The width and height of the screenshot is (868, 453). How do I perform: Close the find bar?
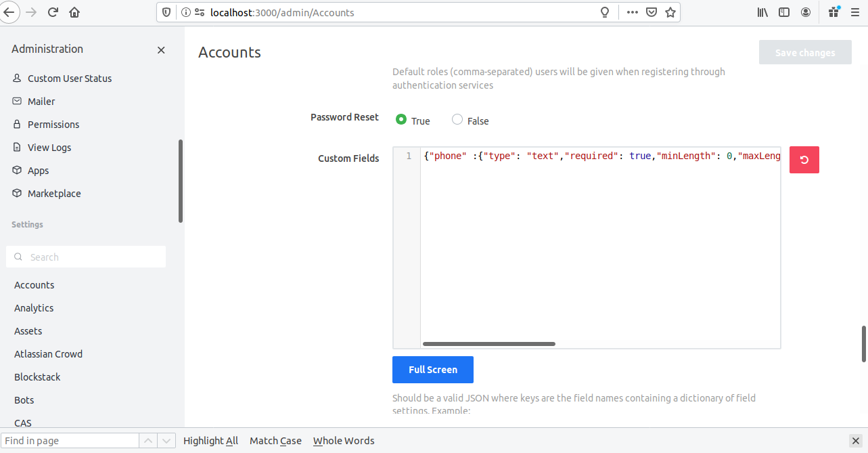855,441
